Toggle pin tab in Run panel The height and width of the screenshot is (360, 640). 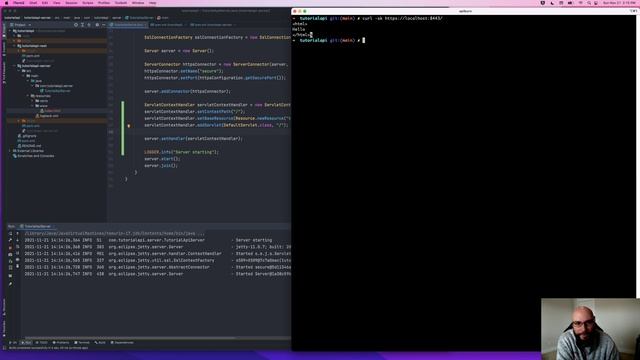(x=10, y=284)
